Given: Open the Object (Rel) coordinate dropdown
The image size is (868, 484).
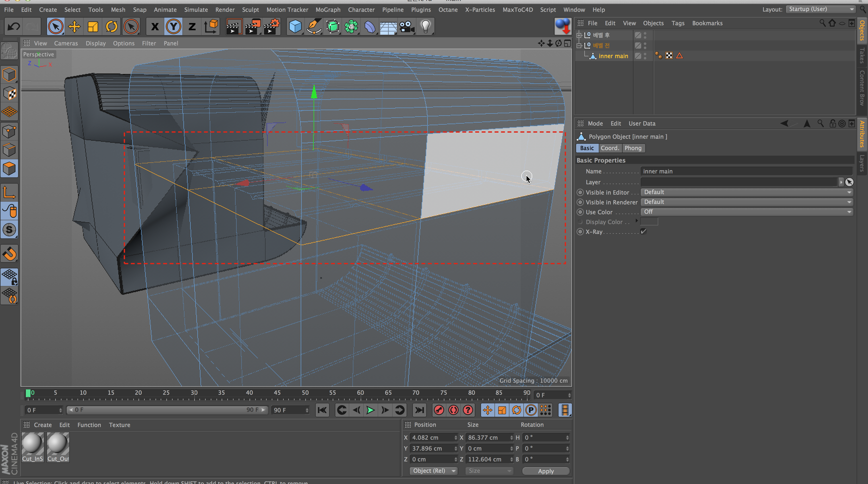Looking at the screenshot, I should coord(433,471).
